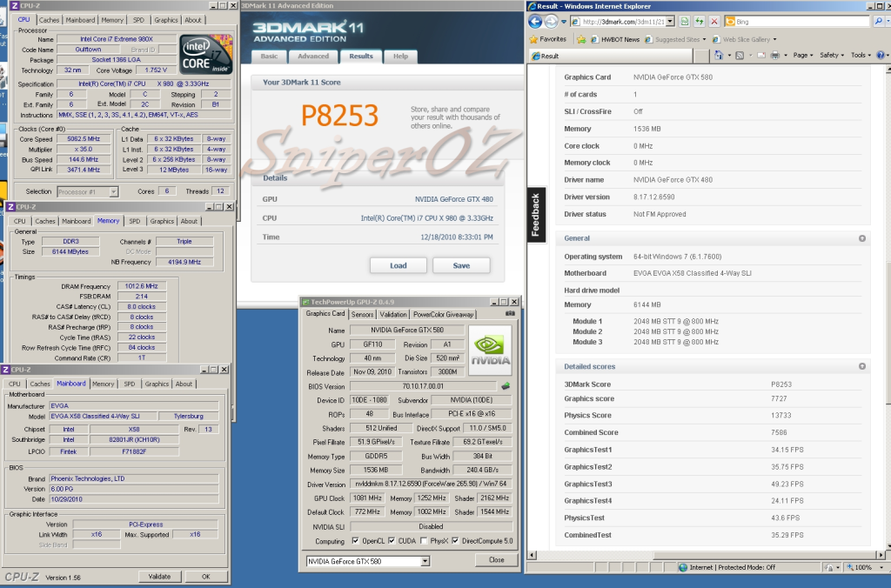Image resolution: width=891 pixels, height=588 pixels.
Task: Switch to the Sensors tab in GPU-Z
Action: pyautogui.click(x=362, y=314)
